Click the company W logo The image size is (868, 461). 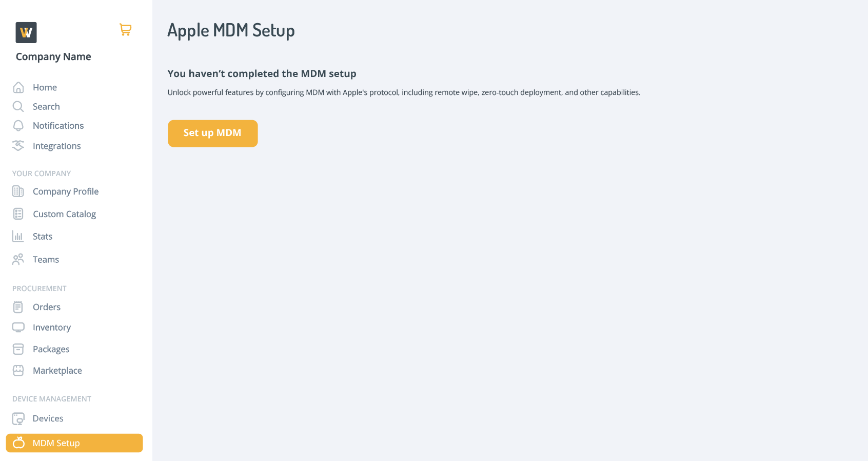coord(26,32)
